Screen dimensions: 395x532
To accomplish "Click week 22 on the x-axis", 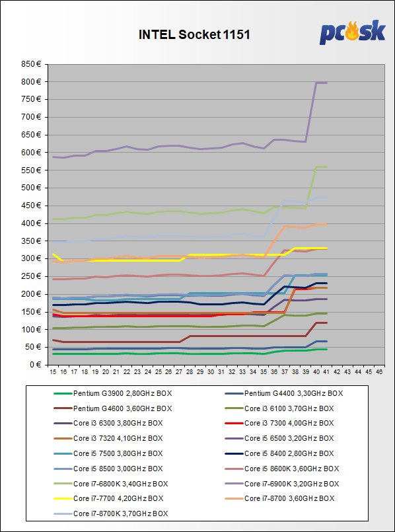I will (126, 372).
